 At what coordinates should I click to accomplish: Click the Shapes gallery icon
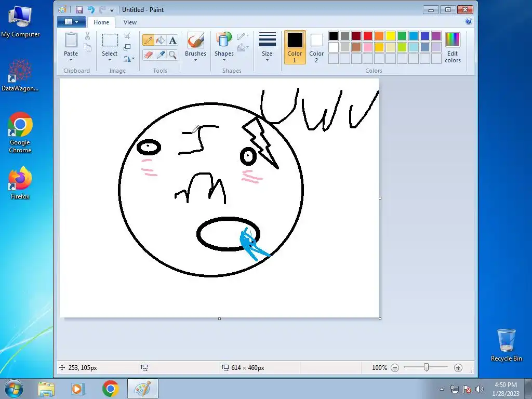(x=224, y=41)
